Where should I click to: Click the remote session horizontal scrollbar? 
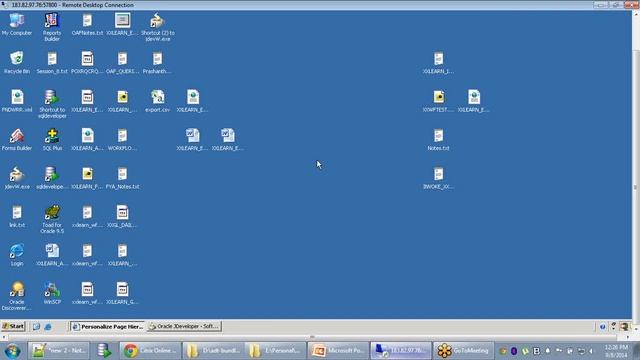click(312, 337)
